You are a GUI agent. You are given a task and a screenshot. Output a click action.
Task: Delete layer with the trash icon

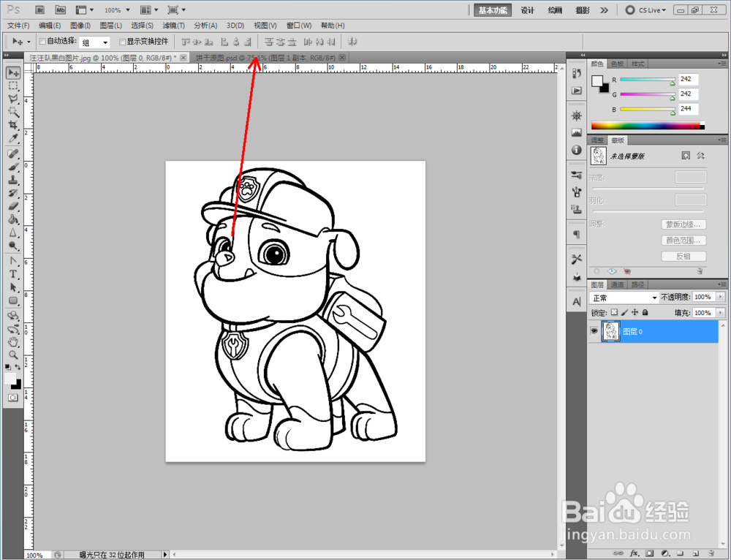tap(711, 553)
